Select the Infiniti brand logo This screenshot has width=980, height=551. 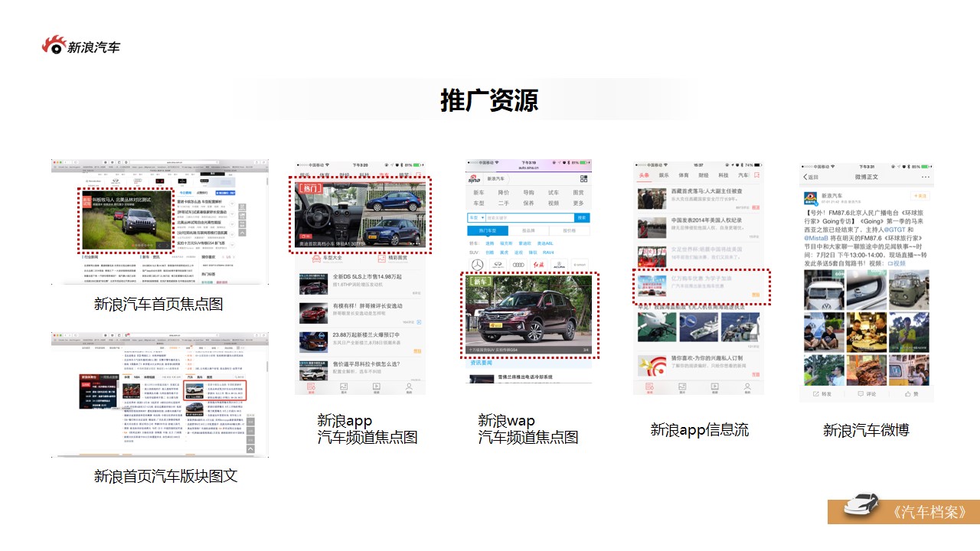tap(498, 265)
